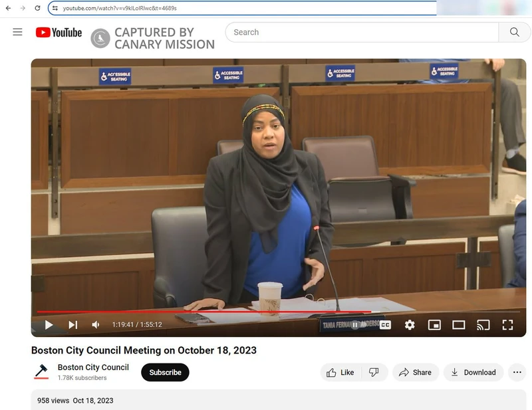Click the magnifying glass search button
The width and height of the screenshot is (532, 410).
(x=514, y=32)
